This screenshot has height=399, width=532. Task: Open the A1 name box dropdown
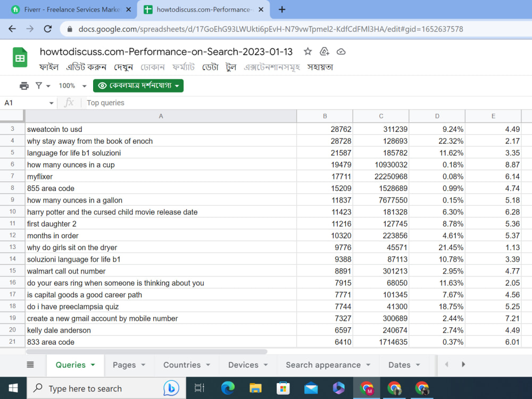(x=51, y=102)
